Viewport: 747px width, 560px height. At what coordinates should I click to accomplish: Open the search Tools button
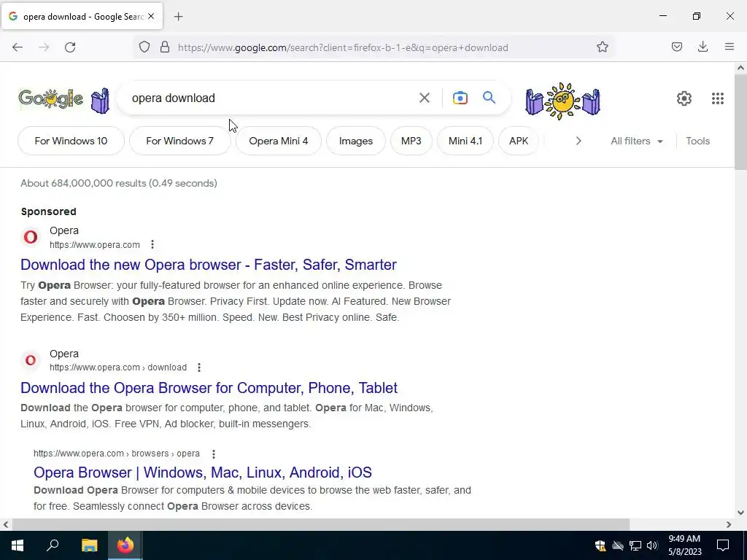point(697,141)
